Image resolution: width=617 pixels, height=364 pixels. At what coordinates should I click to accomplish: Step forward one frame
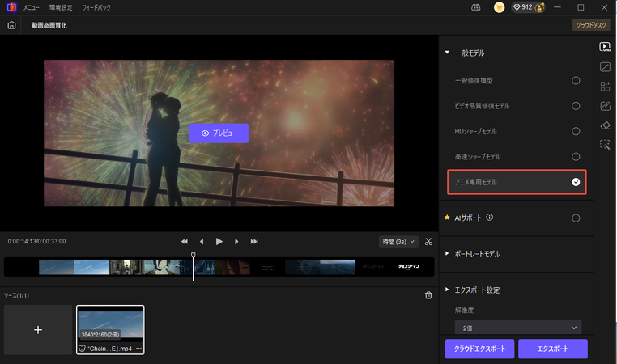(x=236, y=241)
